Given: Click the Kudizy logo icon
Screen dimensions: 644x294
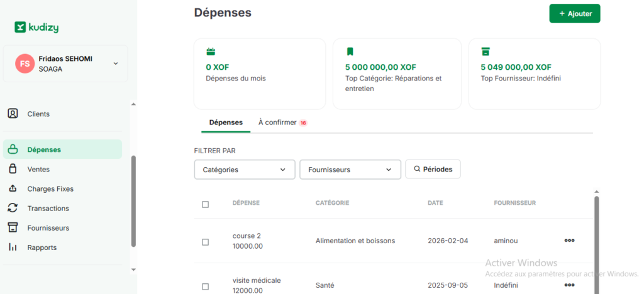Looking at the screenshot, I should coord(20,27).
